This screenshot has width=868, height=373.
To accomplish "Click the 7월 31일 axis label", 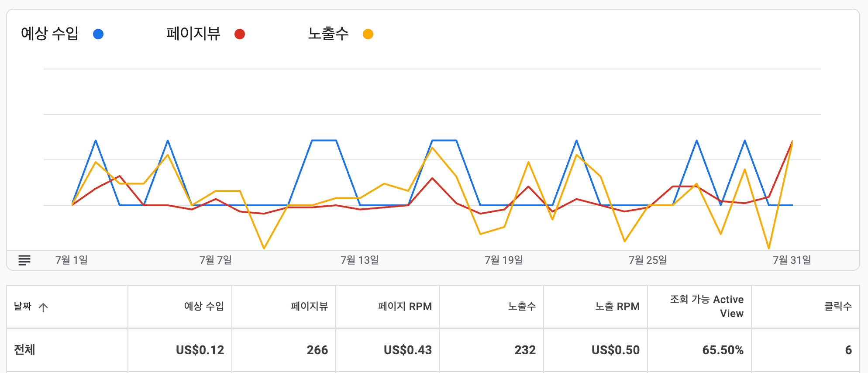I will point(792,260).
